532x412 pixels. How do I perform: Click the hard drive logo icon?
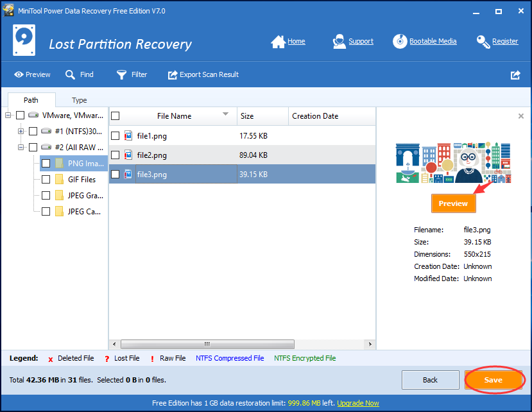click(x=24, y=40)
